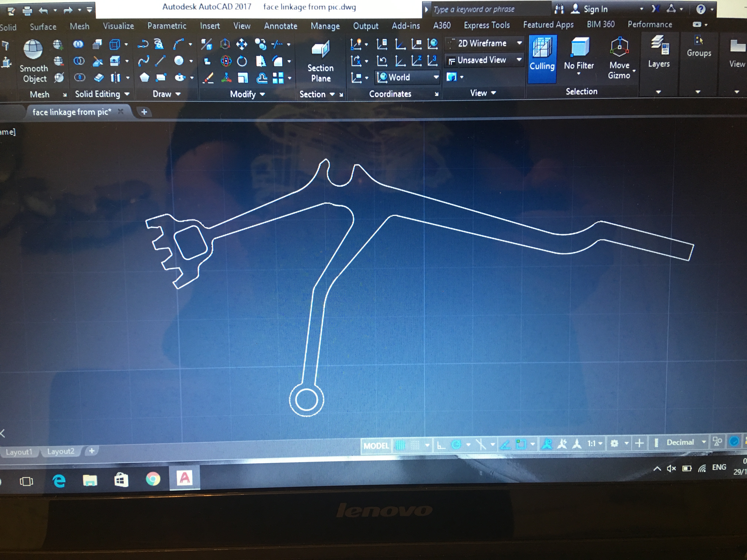Choose the Spline draw tool
This screenshot has height=560, width=747.
pyautogui.click(x=144, y=61)
